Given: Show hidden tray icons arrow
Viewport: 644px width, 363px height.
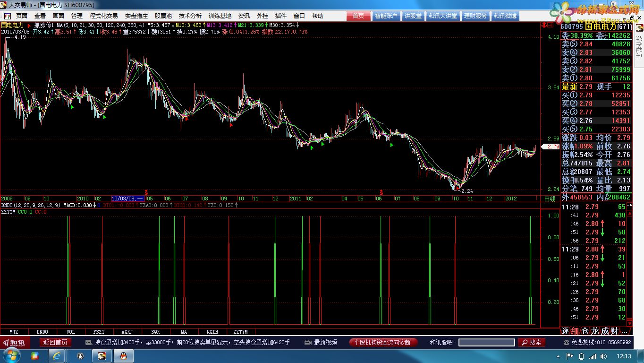Looking at the screenshot, I should click(x=558, y=356).
